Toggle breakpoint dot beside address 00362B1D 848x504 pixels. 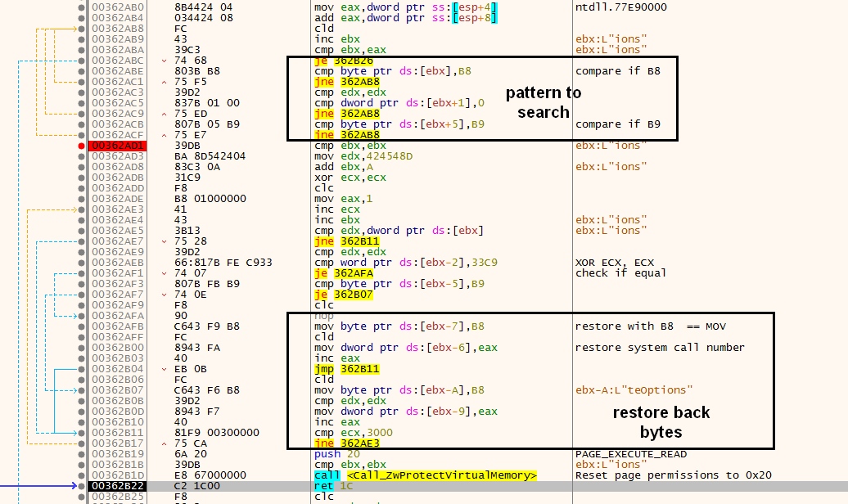click(x=81, y=475)
